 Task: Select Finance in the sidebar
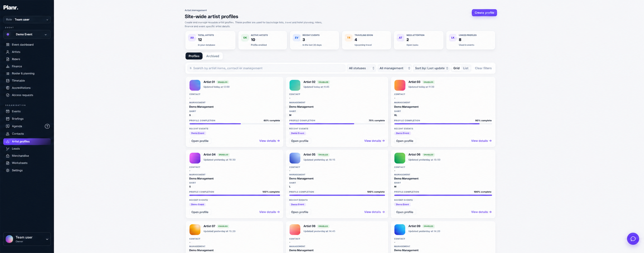coord(27,66)
